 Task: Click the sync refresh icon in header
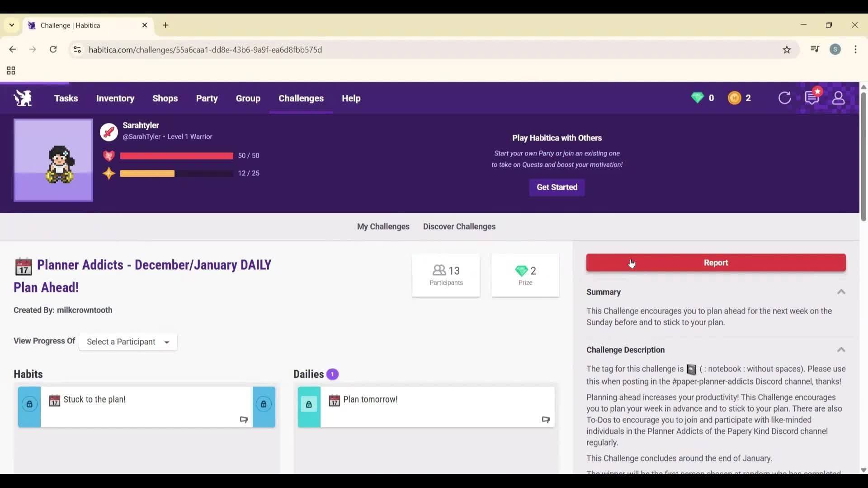784,98
